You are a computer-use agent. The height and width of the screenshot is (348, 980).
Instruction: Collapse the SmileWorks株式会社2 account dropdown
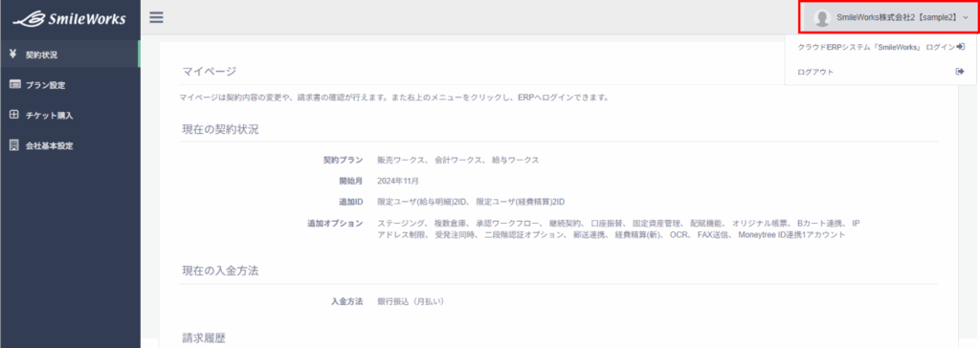point(888,17)
